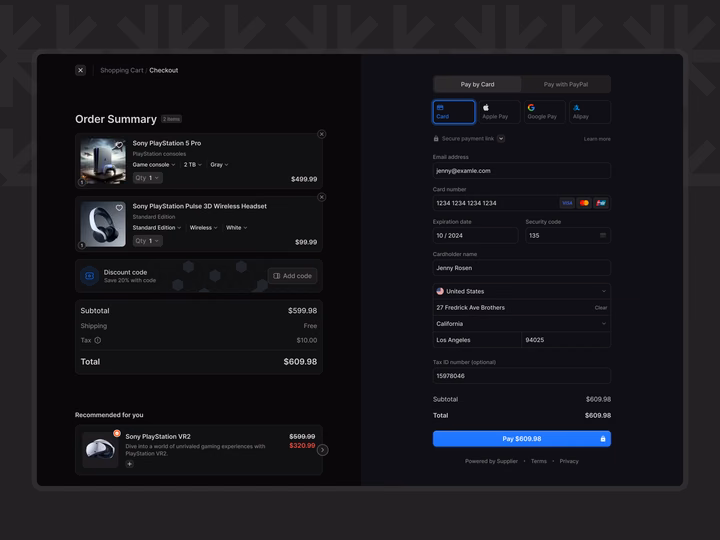Open the Gray color dropdown
Screen dimensions: 720x540
[x=219, y=165]
